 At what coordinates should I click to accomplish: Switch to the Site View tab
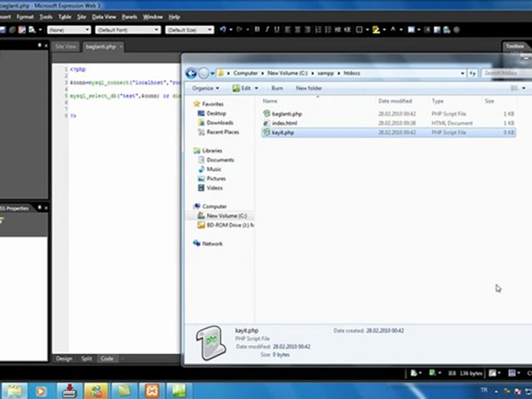pos(65,47)
